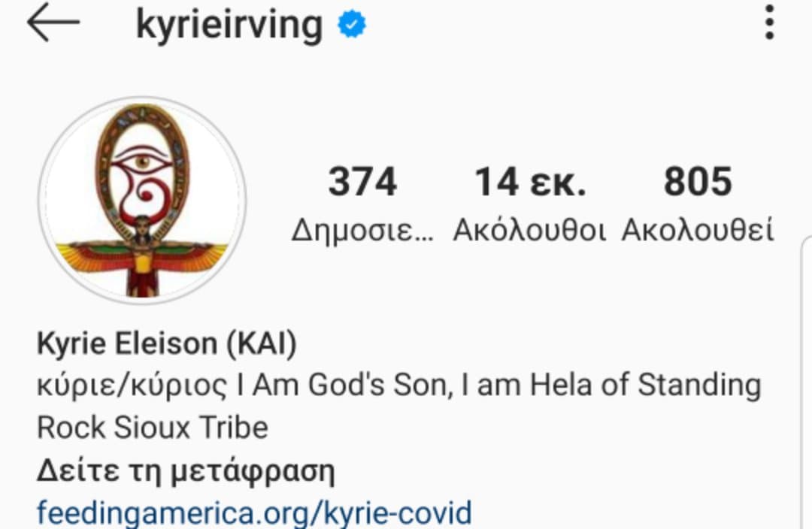Screen dimensions: 812x529
Task: Show translation via "Δείτε τη μετάφραση"
Action: (x=186, y=470)
